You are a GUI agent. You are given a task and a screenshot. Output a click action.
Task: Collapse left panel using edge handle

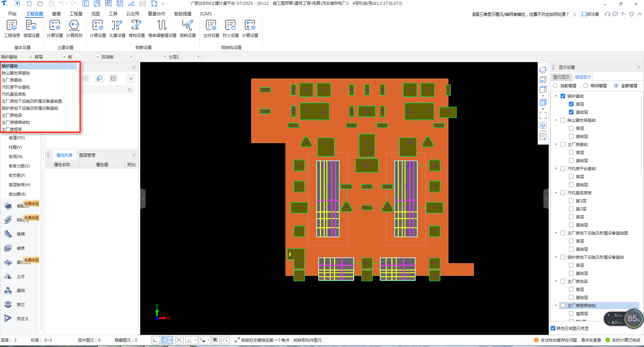click(143, 199)
